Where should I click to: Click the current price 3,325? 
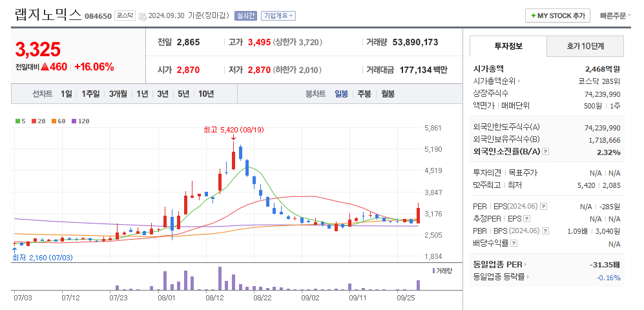pos(37,49)
